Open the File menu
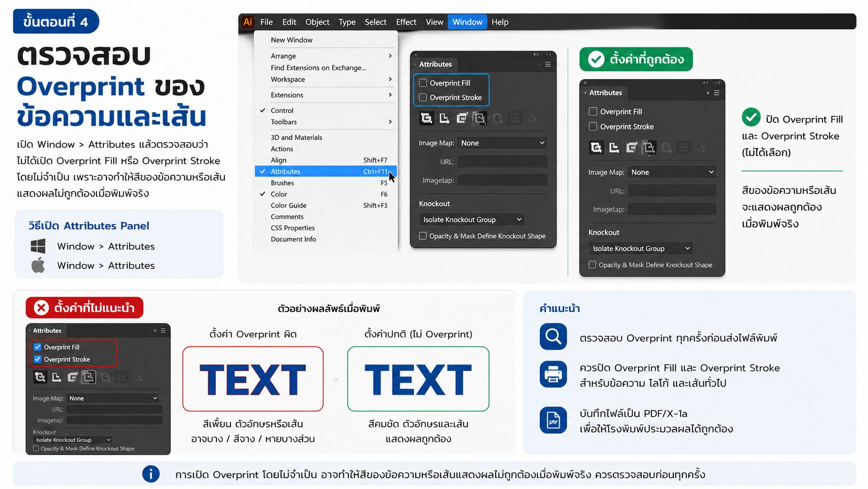This screenshot has height=489, width=868. pyautogui.click(x=266, y=22)
